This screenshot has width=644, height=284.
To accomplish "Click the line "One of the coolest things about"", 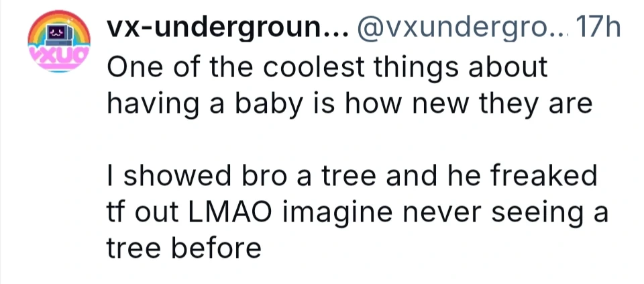I will tap(327, 67).
